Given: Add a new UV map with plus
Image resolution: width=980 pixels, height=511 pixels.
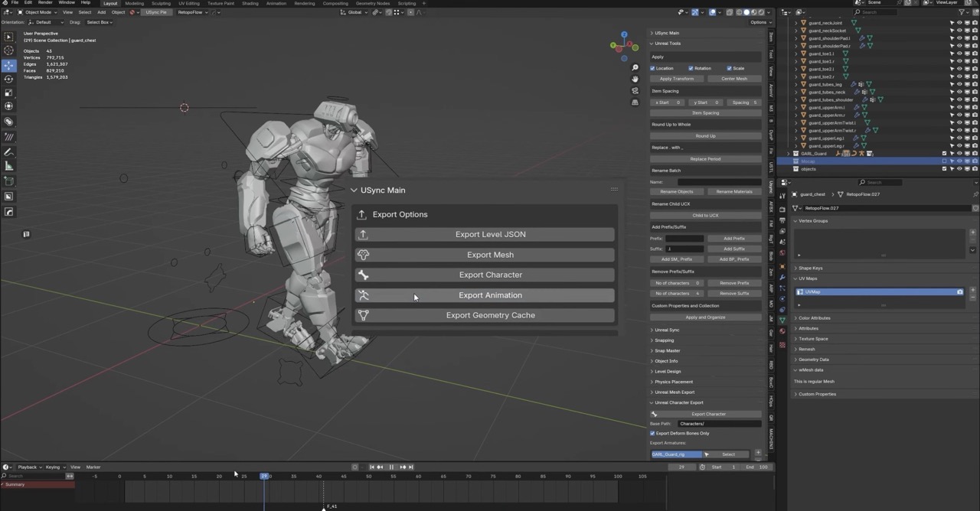Looking at the screenshot, I should [973, 291].
